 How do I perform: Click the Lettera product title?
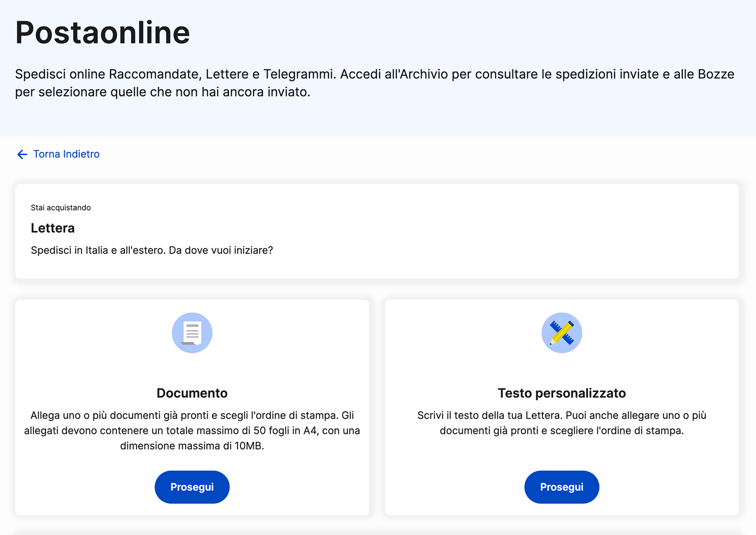click(x=53, y=228)
